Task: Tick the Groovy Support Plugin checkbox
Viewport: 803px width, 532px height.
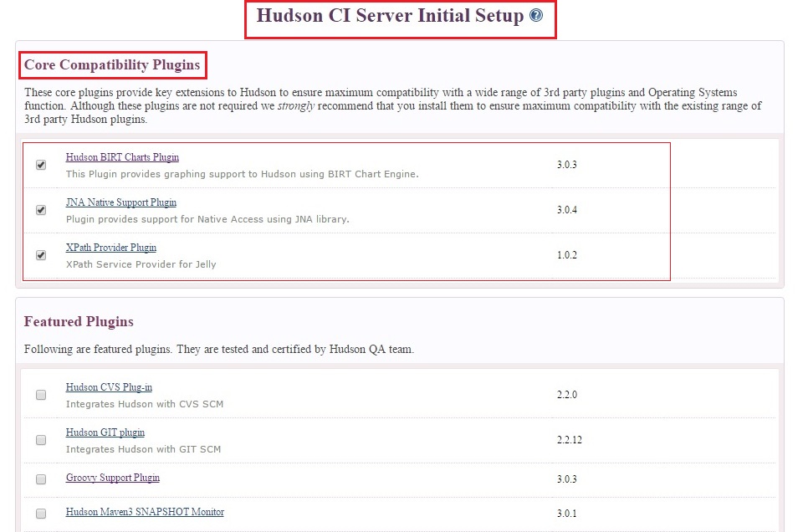Action: (41, 479)
